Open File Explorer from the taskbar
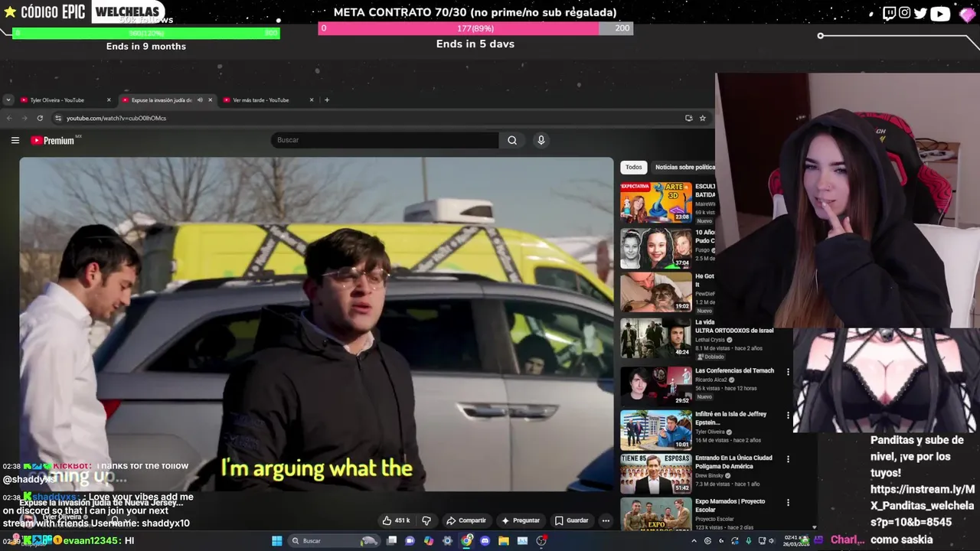980x551 pixels. [x=503, y=541]
